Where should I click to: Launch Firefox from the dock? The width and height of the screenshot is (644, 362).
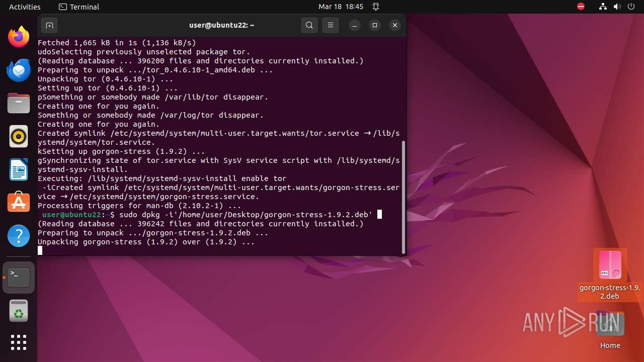19,37
